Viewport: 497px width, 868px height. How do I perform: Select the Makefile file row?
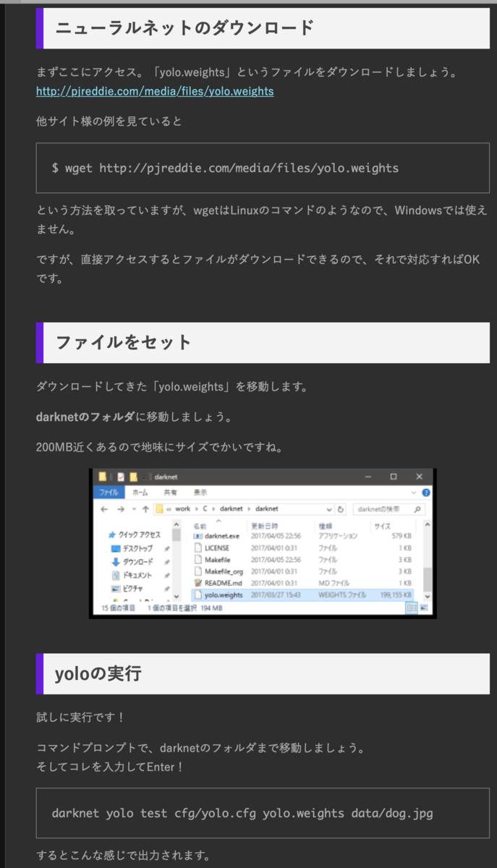[302, 559]
